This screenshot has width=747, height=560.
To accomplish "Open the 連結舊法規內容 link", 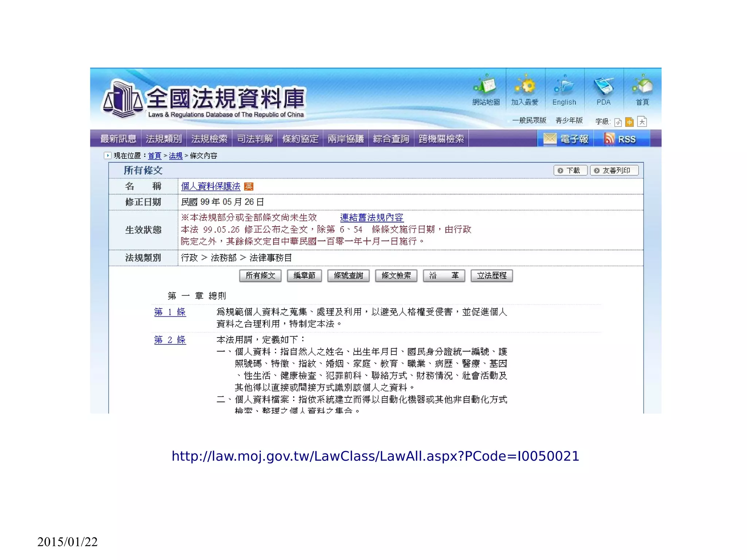I will tap(372, 218).
